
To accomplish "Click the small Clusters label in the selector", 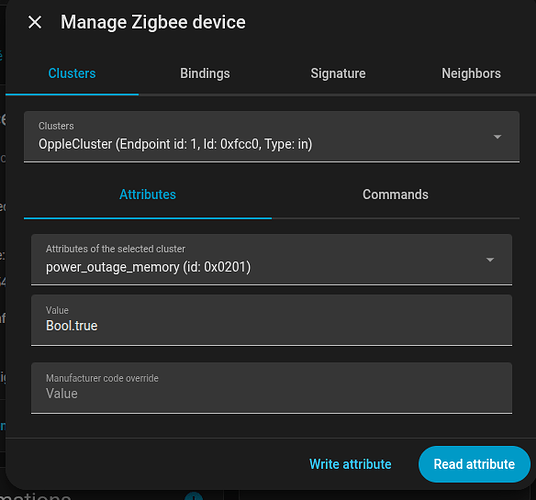I will pos(56,126).
